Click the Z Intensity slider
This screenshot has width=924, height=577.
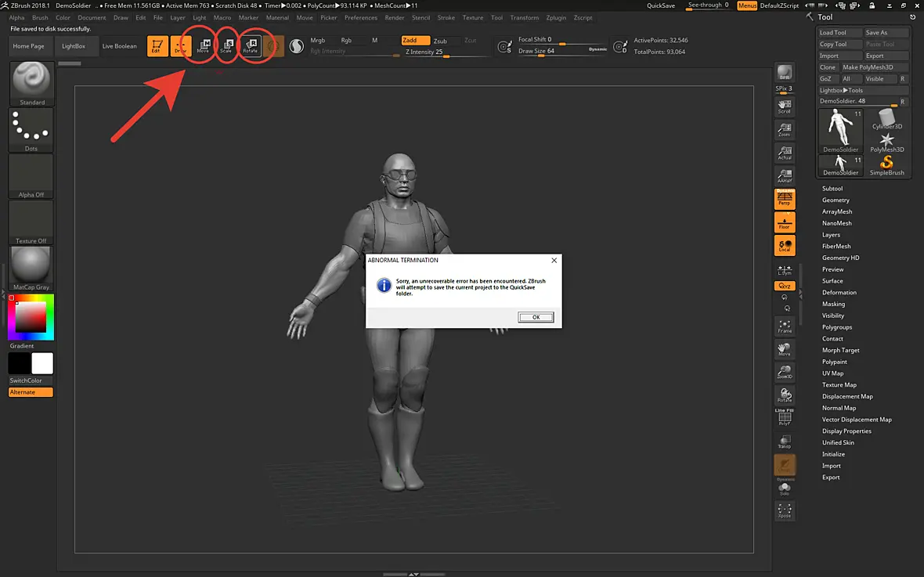click(446, 52)
